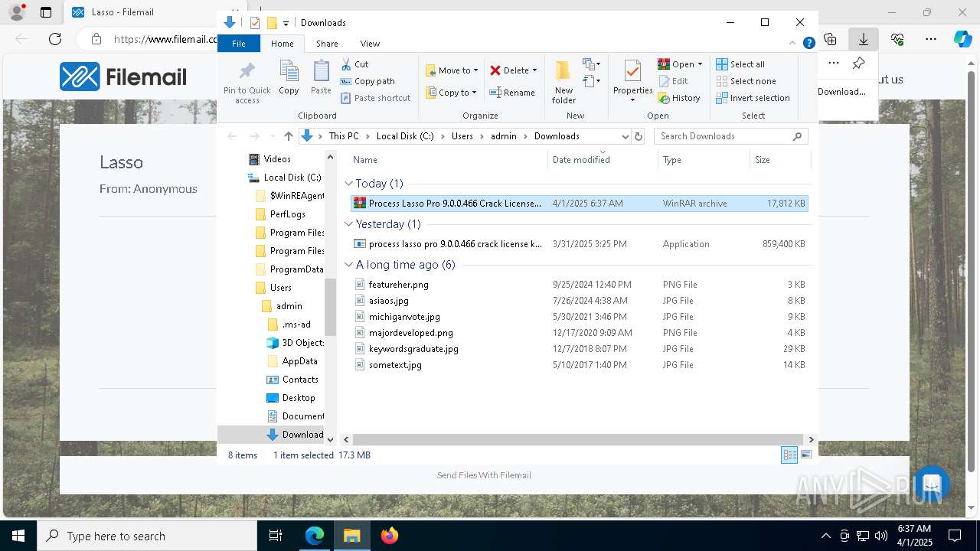Viewport: 980px width, 551px height.
Task: Switch to the Share ribbon tab
Action: (x=327, y=44)
